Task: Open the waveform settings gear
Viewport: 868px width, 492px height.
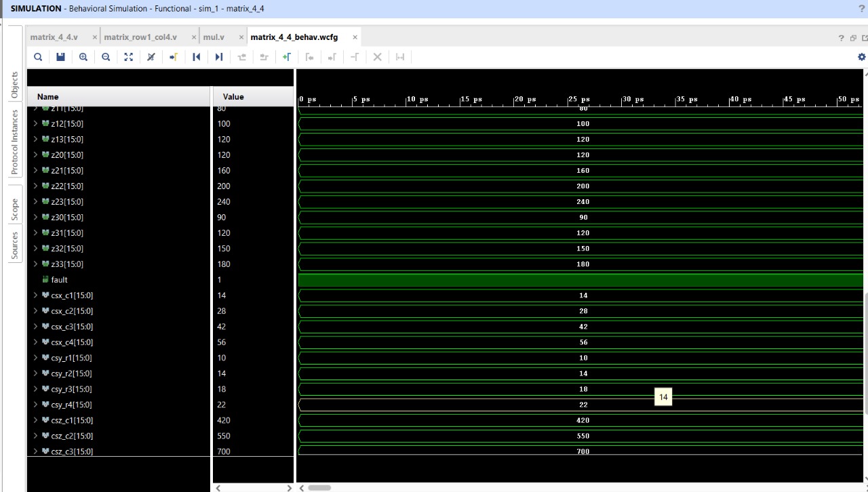Action: click(x=861, y=57)
